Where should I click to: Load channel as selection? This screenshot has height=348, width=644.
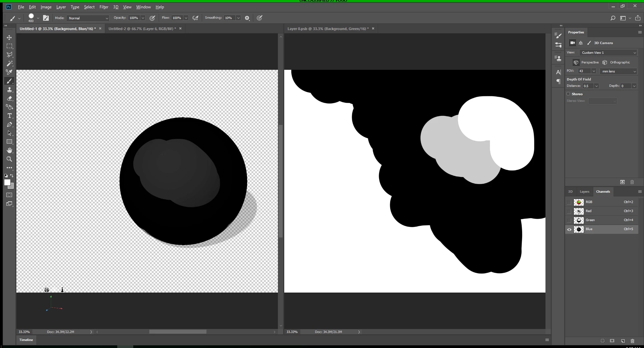pos(603,341)
